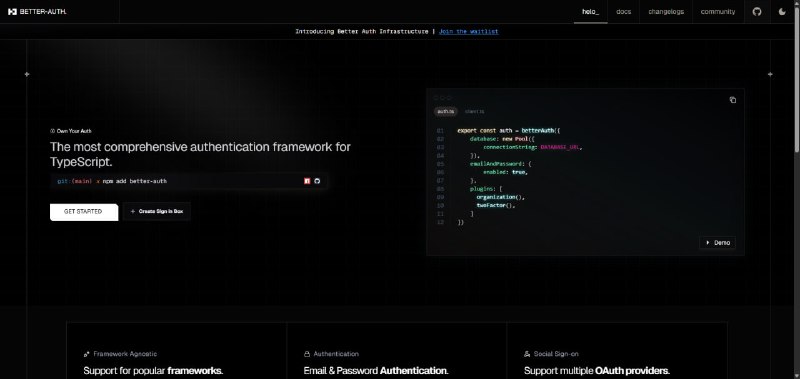Click the Framework Agnostic card icon

click(x=86, y=354)
